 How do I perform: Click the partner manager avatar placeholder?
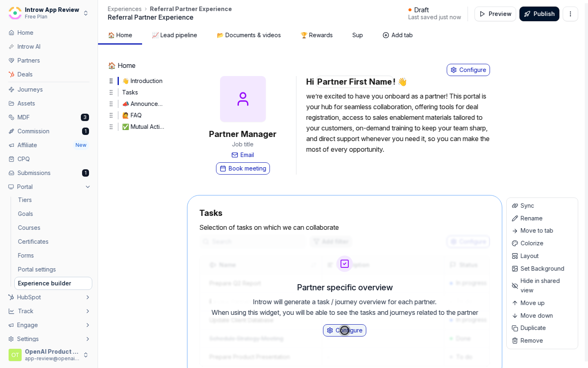[x=243, y=99]
